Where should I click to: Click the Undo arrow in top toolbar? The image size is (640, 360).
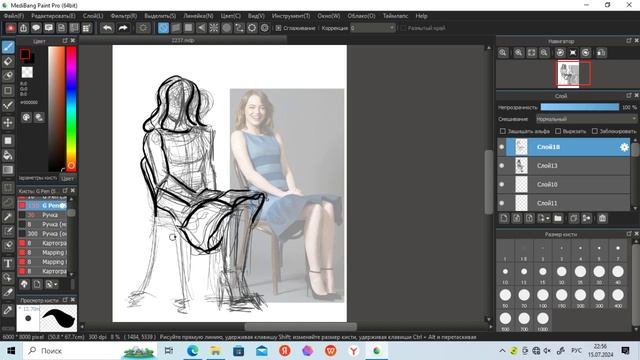tap(107, 28)
